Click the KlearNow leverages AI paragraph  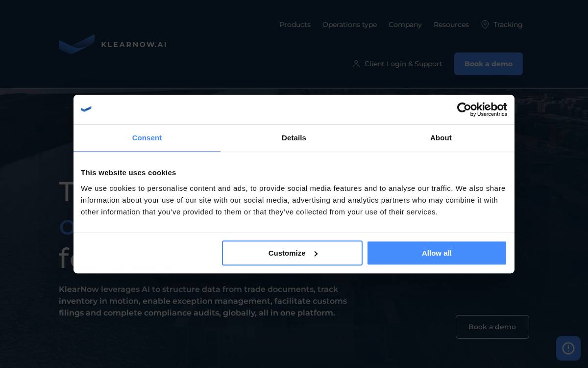click(x=203, y=301)
